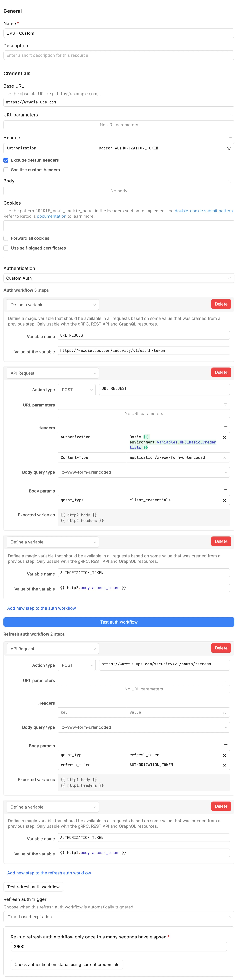Add body param in refresh workflow API Request
This screenshot has height=980, width=237.
point(226,744)
